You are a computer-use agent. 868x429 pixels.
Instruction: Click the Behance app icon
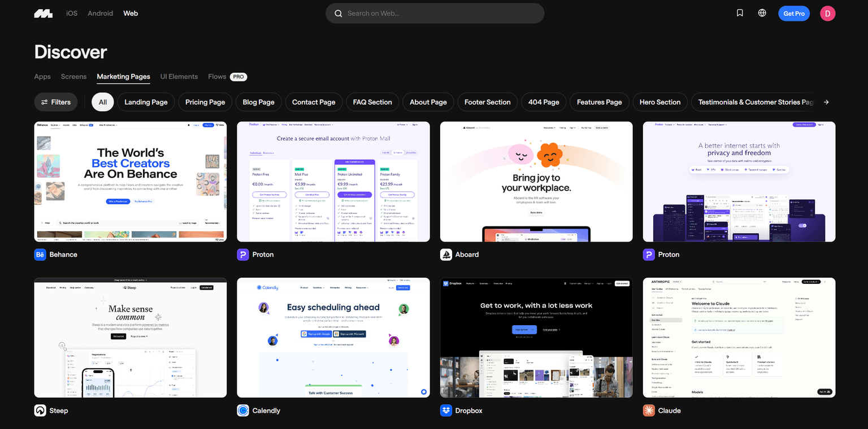coord(40,255)
